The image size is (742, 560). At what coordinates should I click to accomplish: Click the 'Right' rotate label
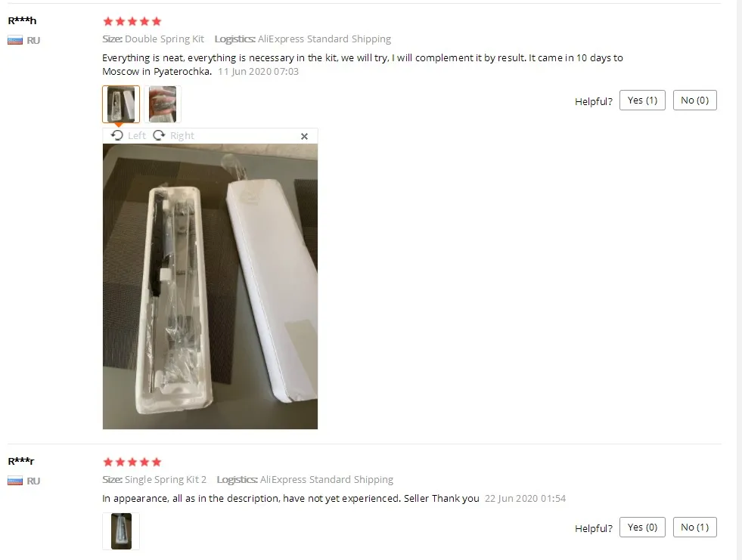[182, 136]
